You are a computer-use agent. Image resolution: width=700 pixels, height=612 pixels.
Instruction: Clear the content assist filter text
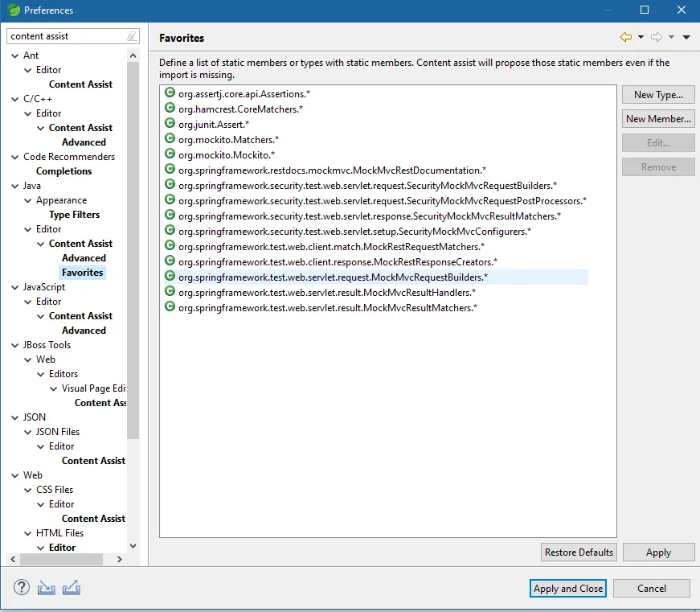132,36
